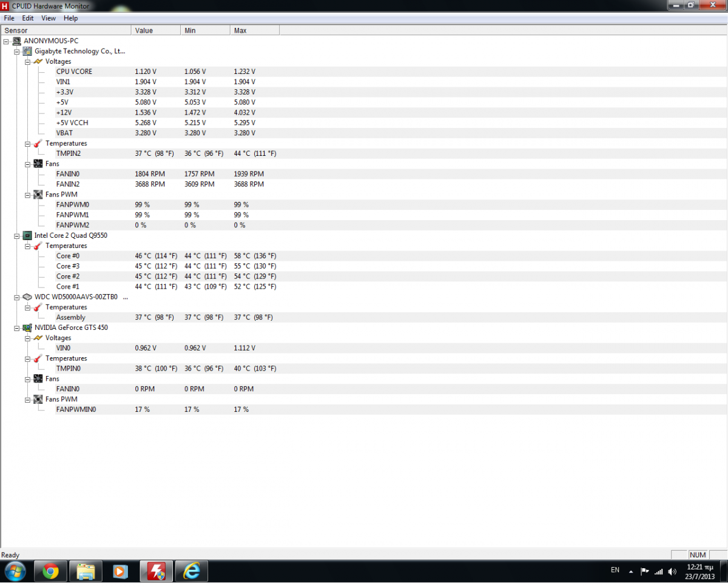Click the motherboard Fans PWM icon
This screenshot has width=728, height=587.
(38, 195)
